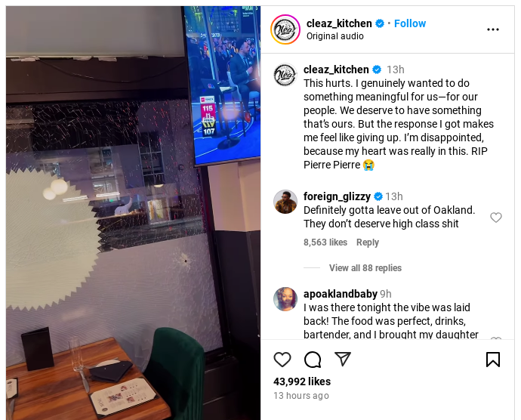This screenshot has height=420, width=521.
Task: Like the foreign_glizzy comment heart
Action: [x=496, y=218]
